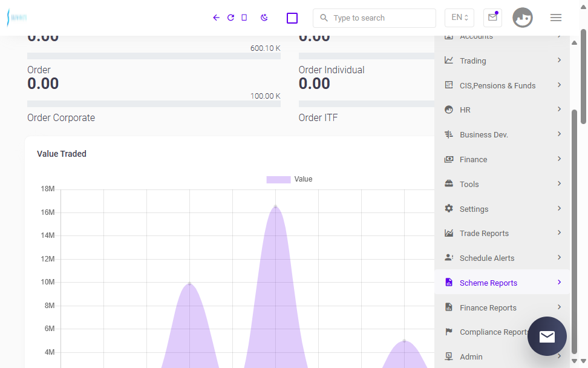Click the sidebar menu scrollbar thumb
The height and width of the screenshot is (368, 588).
(574, 231)
